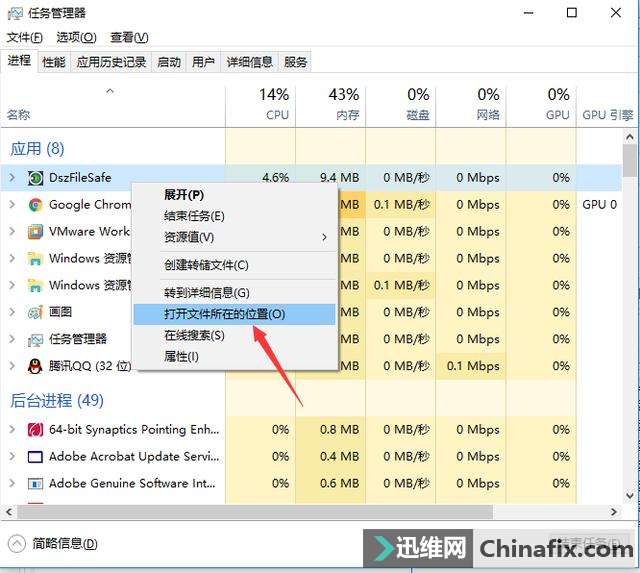Click the Synaptics Pointing icon
The image size is (640, 573).
coord(35,430)
